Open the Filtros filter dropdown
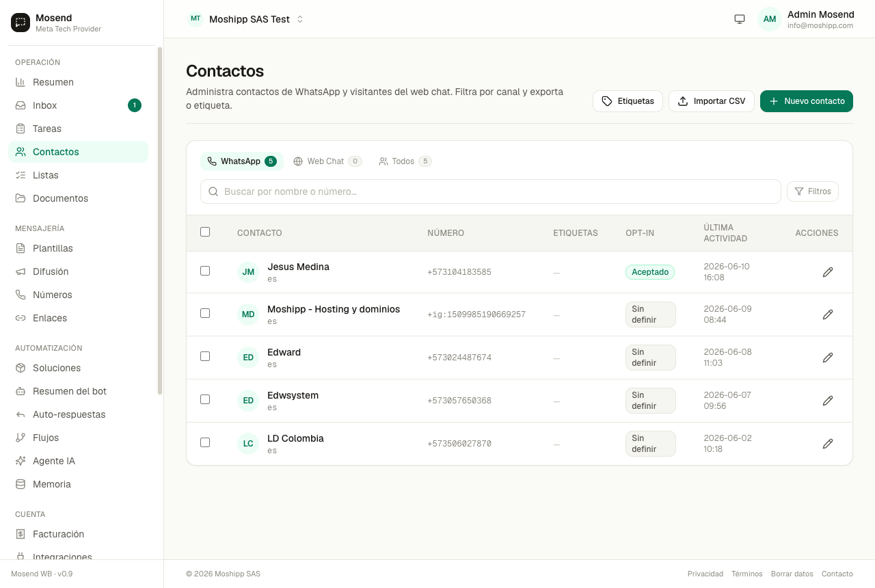 click(813, 191)
